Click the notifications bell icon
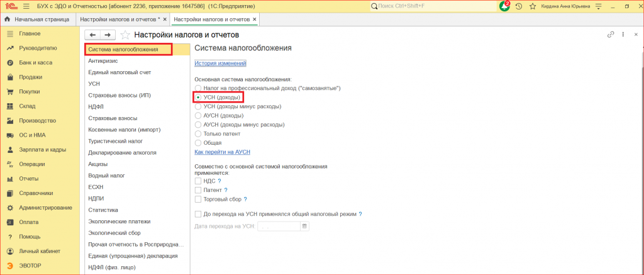Viewport: 644px width, 275px height. (505, 6)
